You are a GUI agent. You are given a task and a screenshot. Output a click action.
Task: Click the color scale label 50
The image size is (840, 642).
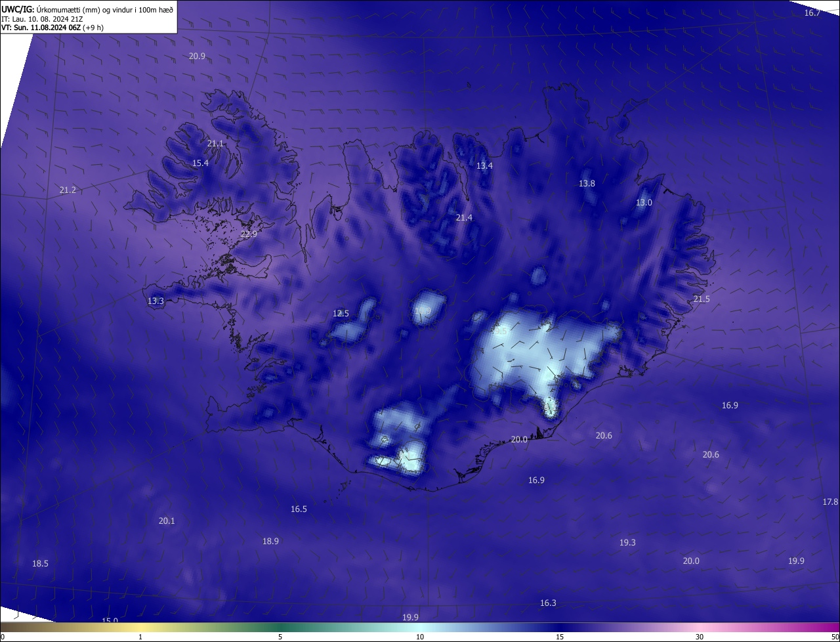tap(835, 637)
